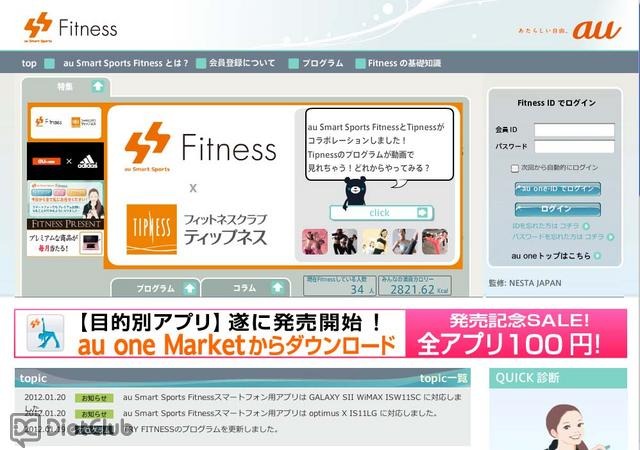The image size is (640, 450).
Task: Go to au oneトップはこちら link
Action: (x=556, y=256)
